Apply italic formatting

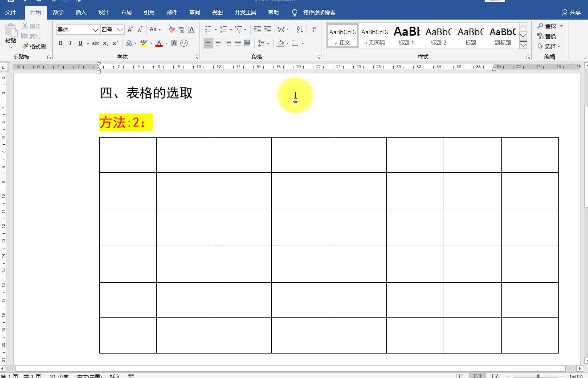point(70,43)
